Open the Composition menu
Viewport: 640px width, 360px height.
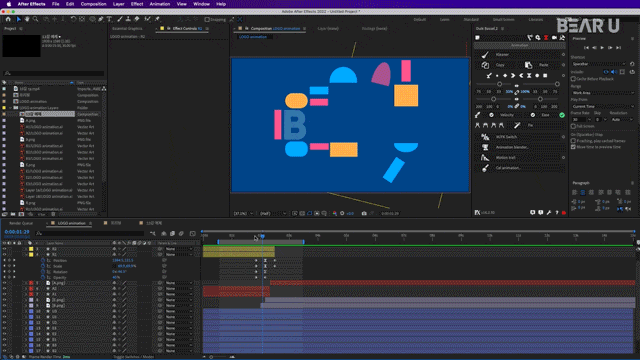point(93,4)
